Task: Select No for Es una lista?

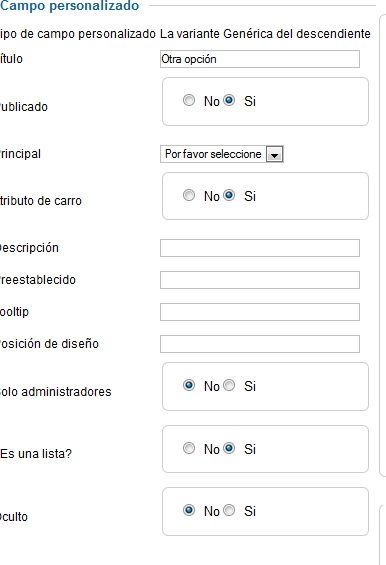Action: pyautogui.click(x=189, y=448)
